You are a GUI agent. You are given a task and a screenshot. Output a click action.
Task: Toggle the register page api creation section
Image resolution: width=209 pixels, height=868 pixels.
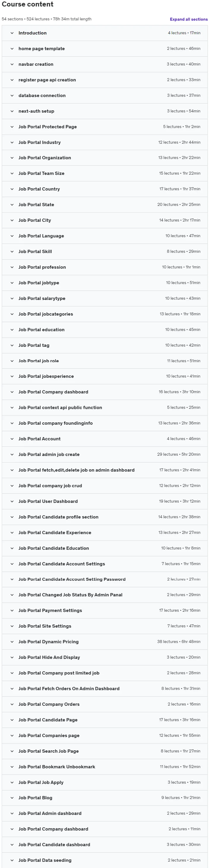pos(105,80)
